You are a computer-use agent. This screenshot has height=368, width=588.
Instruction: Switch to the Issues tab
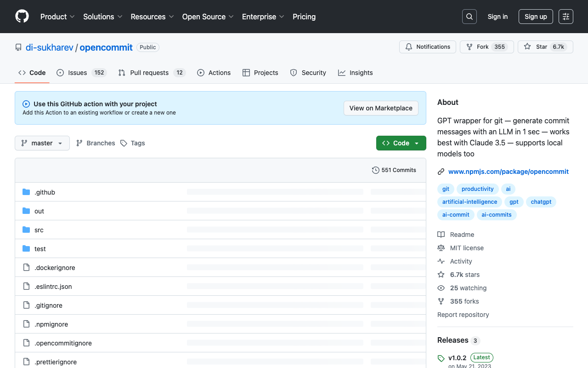[x=81, y=73]
